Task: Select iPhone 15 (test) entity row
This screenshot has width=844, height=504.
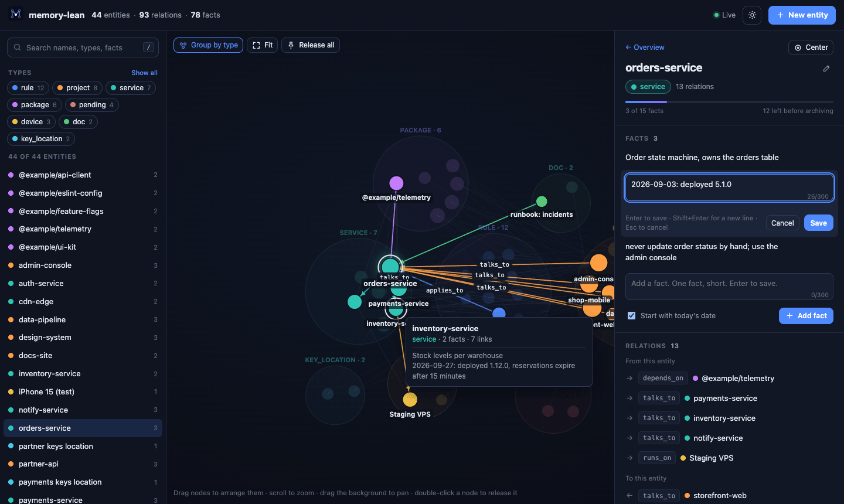Action: (x=83, y=392)
